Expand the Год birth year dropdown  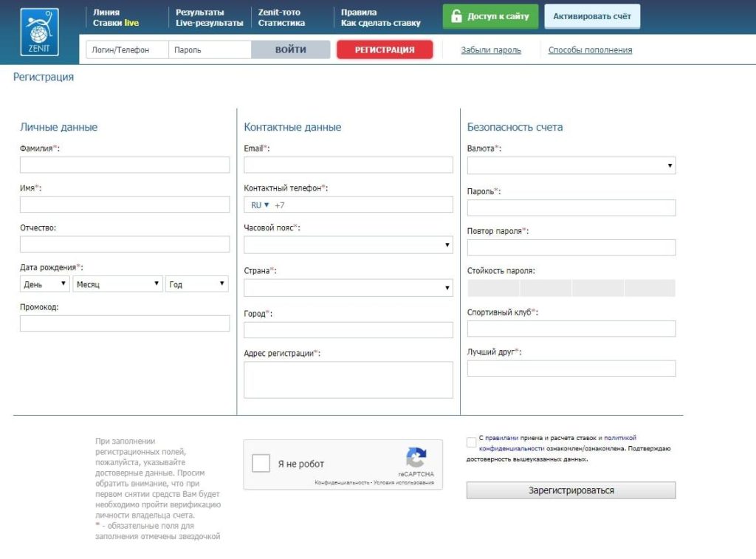(x=197, y=284)
